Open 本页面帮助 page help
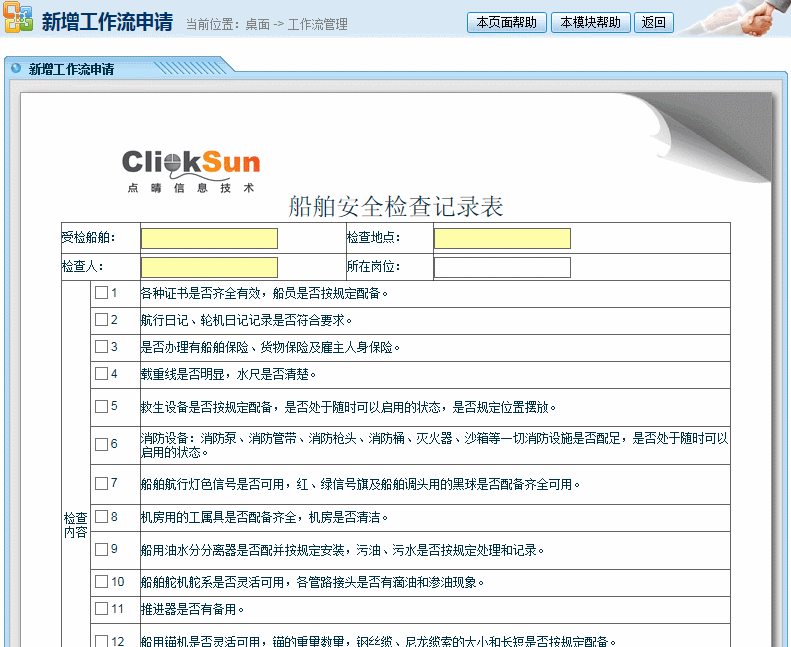This screenshot has height=647, width=791. 506,23
